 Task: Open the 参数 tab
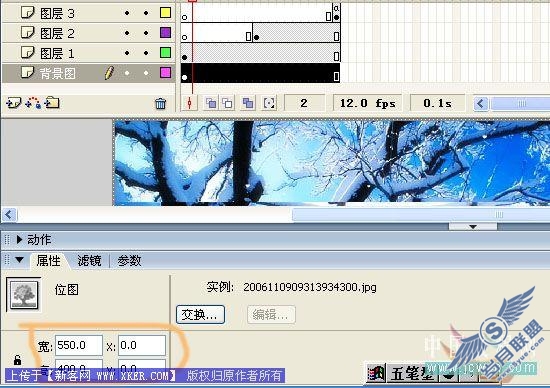pos(129,261)
